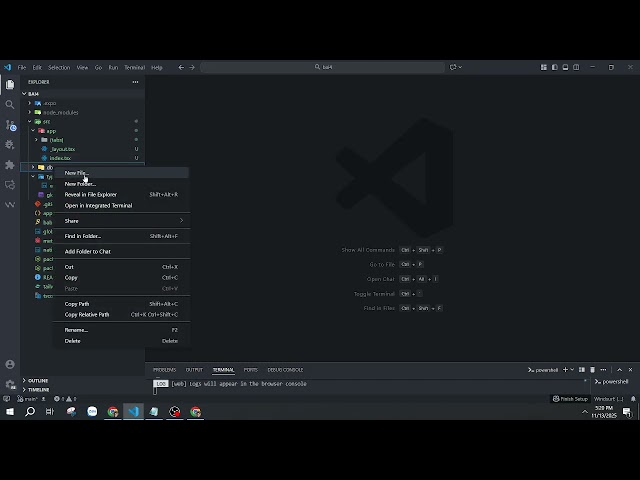Open the Terminal menu in menu bar

click(134, 67)
